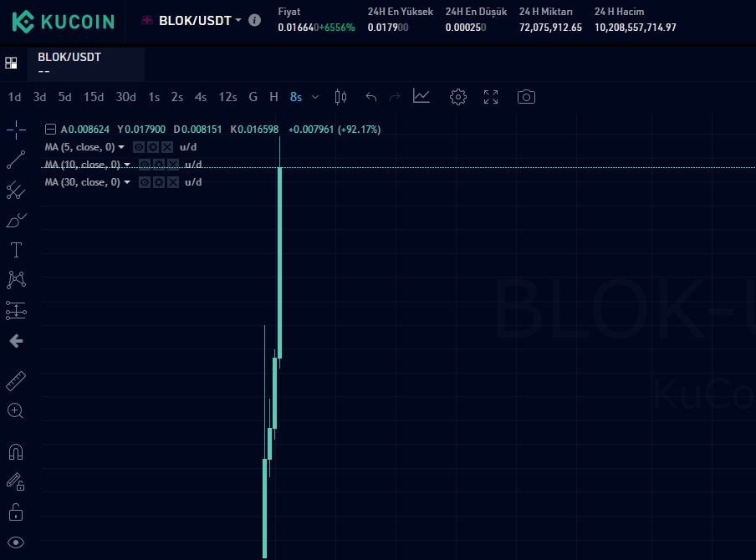Remove the MA 10 indicator

click(x=173, y=165)
